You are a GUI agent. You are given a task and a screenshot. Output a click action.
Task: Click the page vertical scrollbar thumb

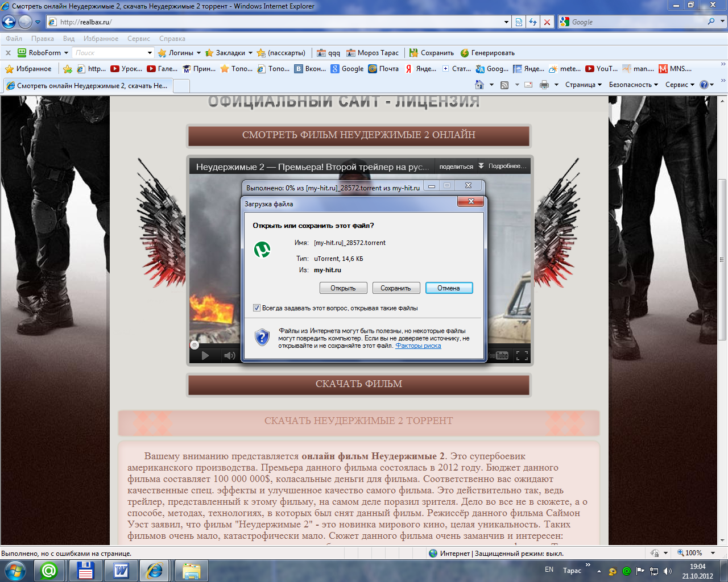coord(722,259)
